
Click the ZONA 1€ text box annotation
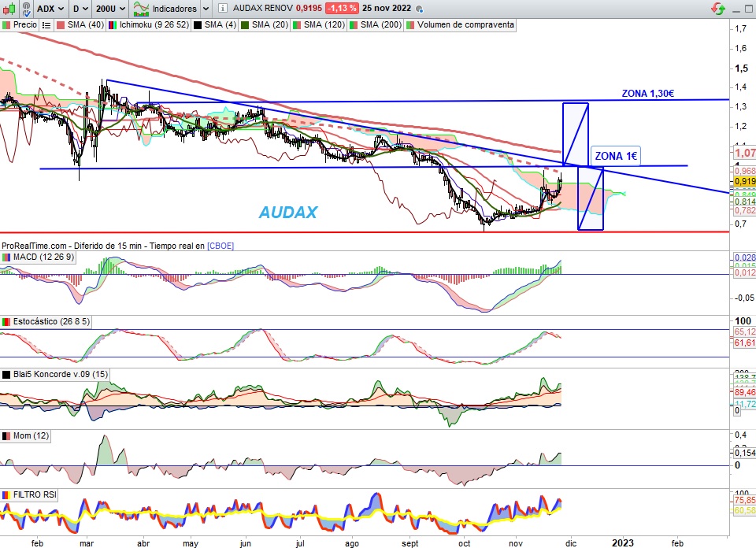[x=614, y=157]
